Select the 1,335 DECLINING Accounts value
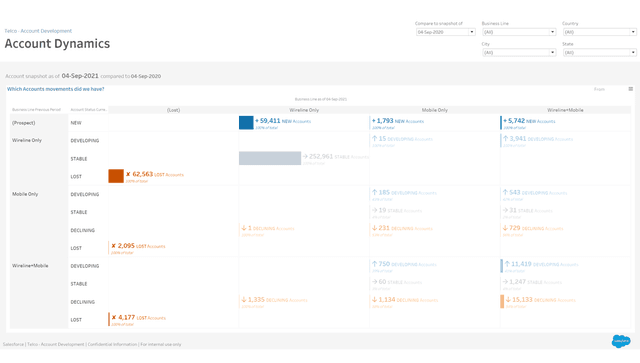Viewport: 640px width, 363px height. pyautogui.click(x=274, y=300)
